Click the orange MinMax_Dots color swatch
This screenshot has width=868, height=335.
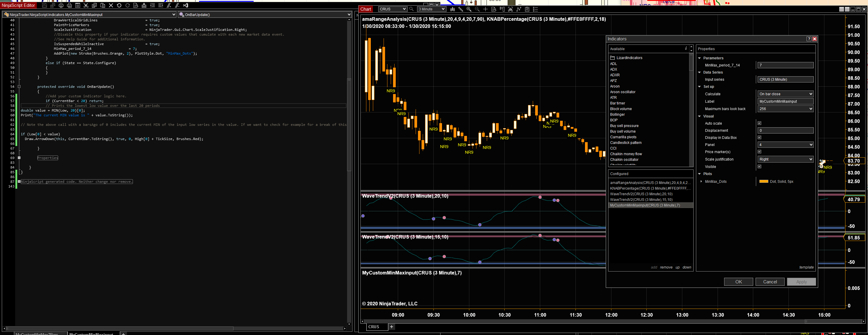tap(764, 181)
